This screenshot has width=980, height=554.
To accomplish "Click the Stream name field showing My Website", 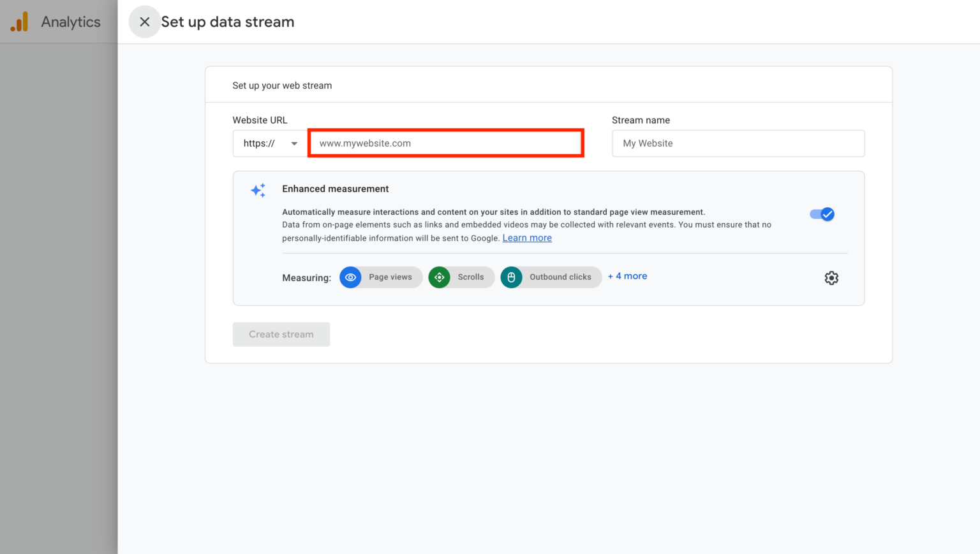I will tap(738, 143).
